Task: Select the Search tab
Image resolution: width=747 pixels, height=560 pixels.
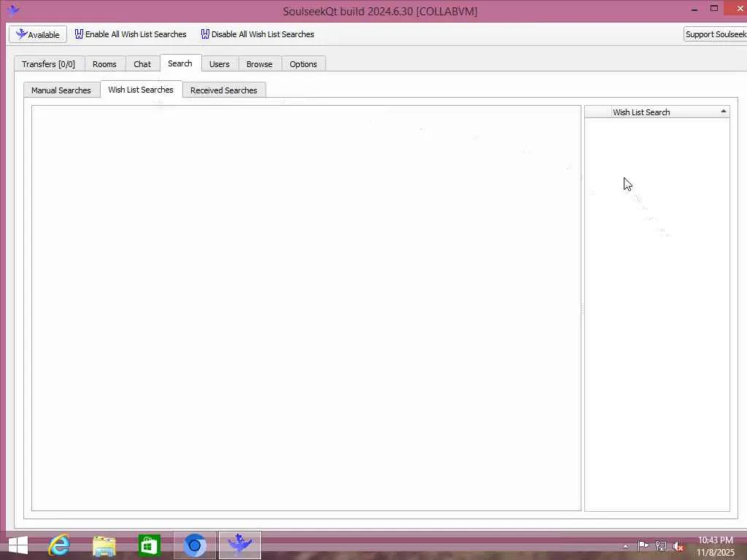Action: (180, 63)
